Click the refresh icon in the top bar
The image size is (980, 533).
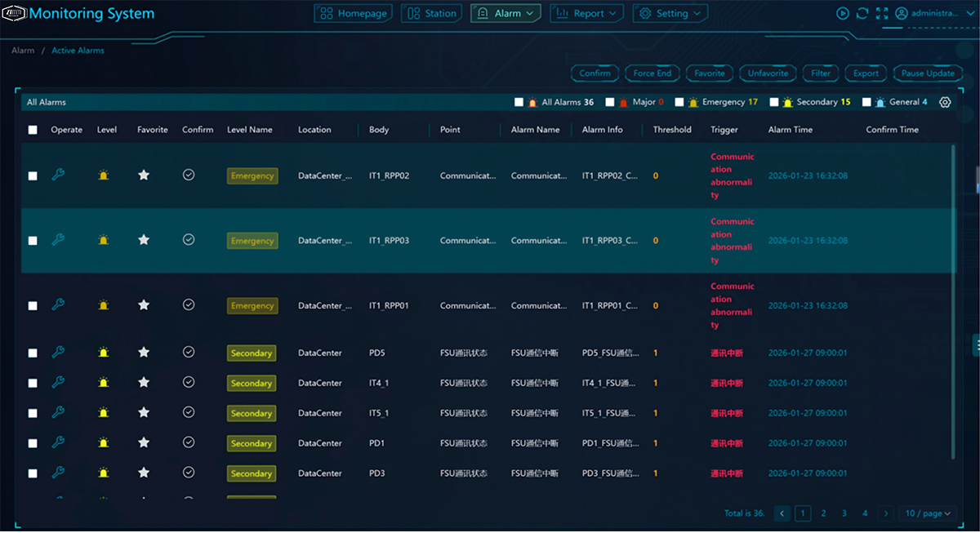pyautogui.click(x=862, y=13)
